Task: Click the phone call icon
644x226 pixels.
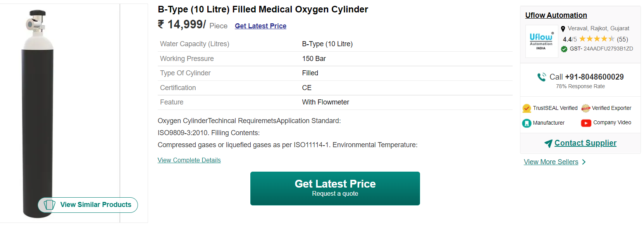Action: [541, 77]
